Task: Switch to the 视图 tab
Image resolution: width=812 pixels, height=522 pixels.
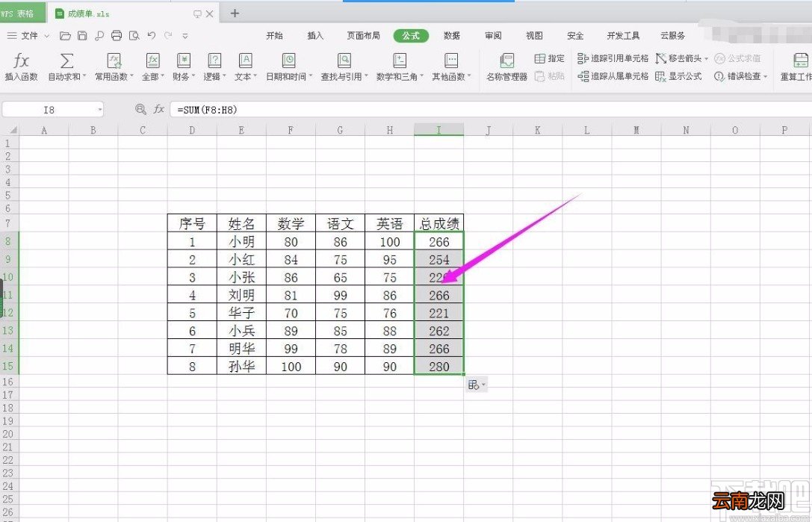Action: (x=534, y=35)
